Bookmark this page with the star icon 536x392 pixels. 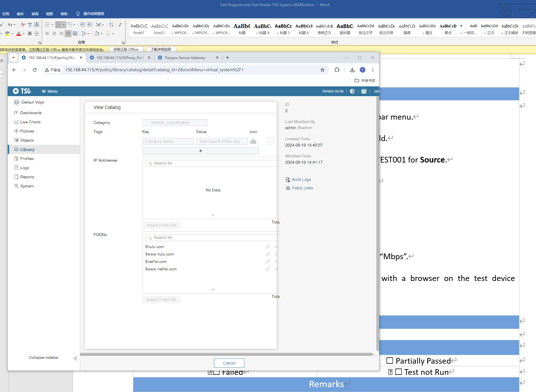[323, 70]
